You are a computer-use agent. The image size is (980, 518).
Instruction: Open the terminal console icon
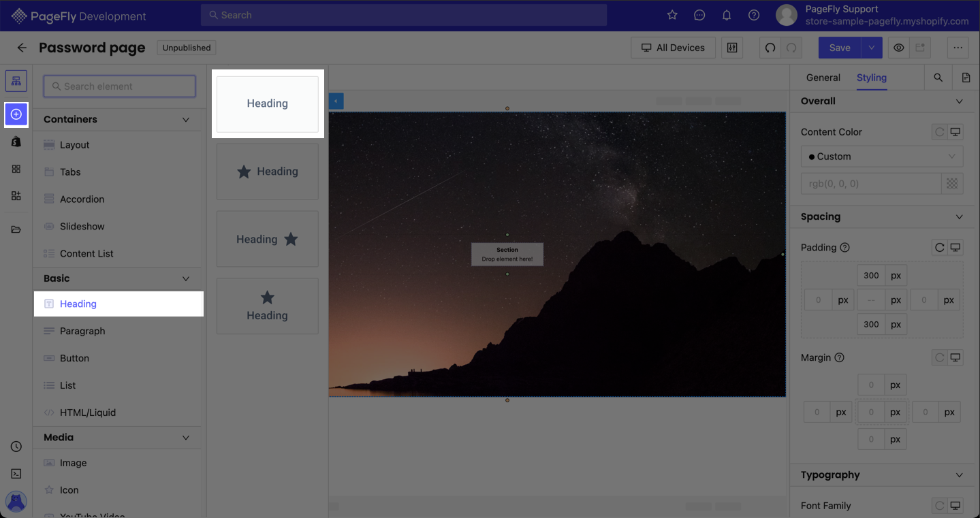pos(16,474)
